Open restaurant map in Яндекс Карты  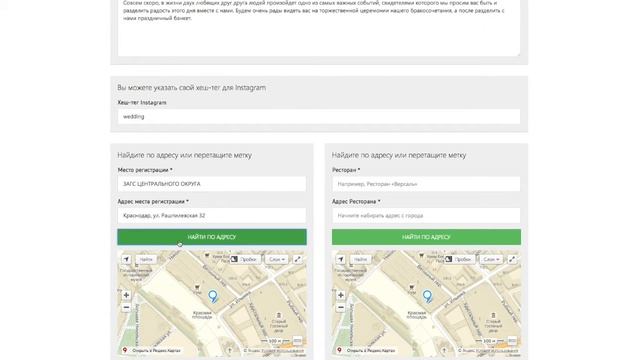pyautogui.click(x=366, y=350)
